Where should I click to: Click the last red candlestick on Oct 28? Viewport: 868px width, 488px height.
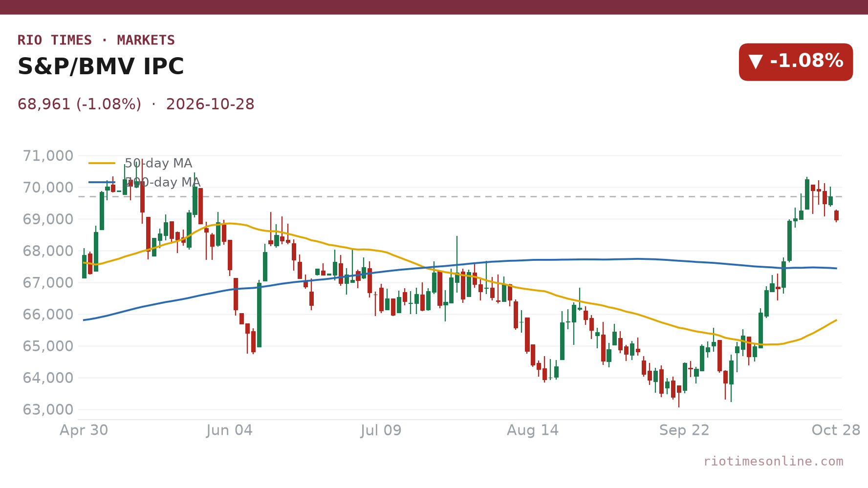tap(836, 215)
